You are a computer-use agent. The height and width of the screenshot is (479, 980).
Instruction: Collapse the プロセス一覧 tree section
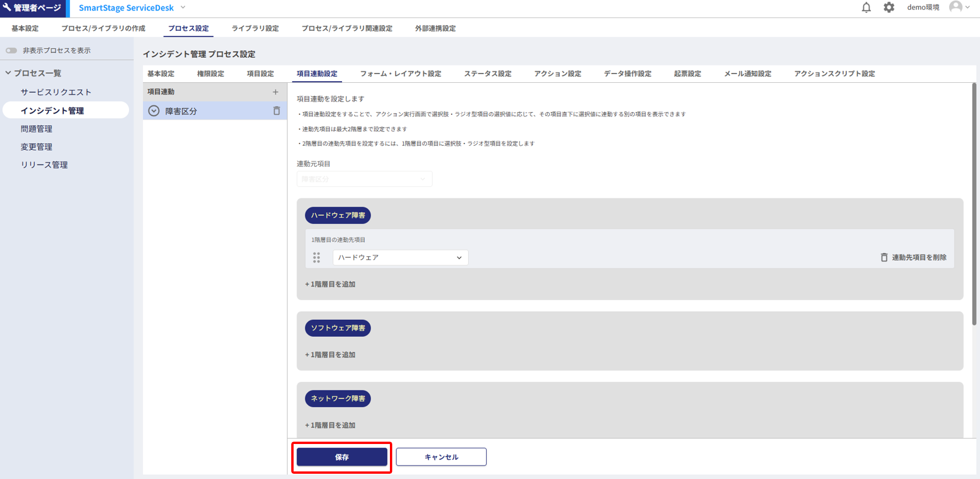(x=8, y=73)
